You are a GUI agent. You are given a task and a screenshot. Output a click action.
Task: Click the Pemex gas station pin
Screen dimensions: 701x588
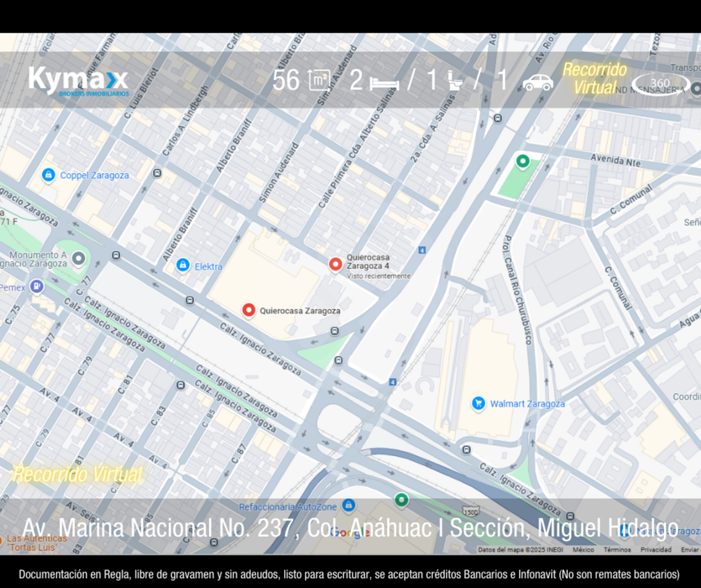point(37,286)
